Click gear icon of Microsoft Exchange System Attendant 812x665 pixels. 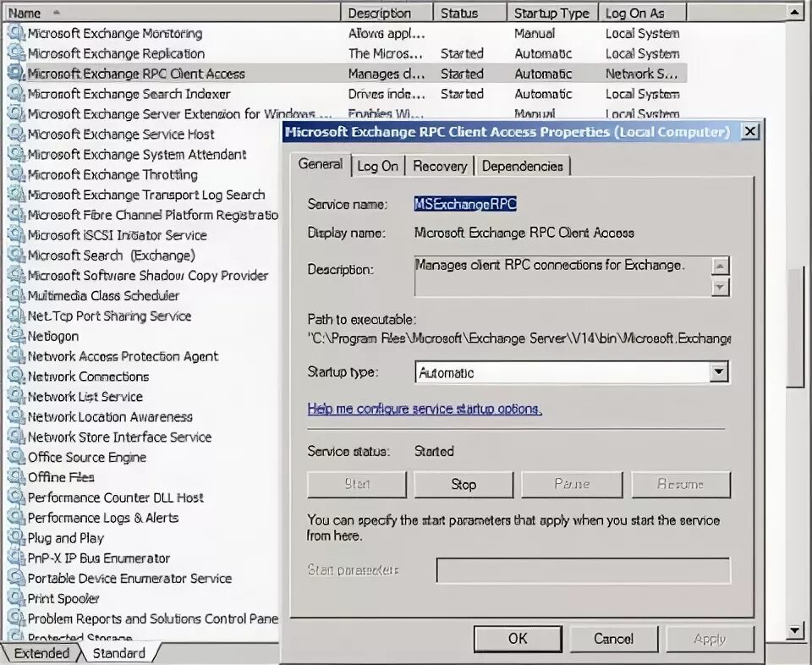point(16,155)
